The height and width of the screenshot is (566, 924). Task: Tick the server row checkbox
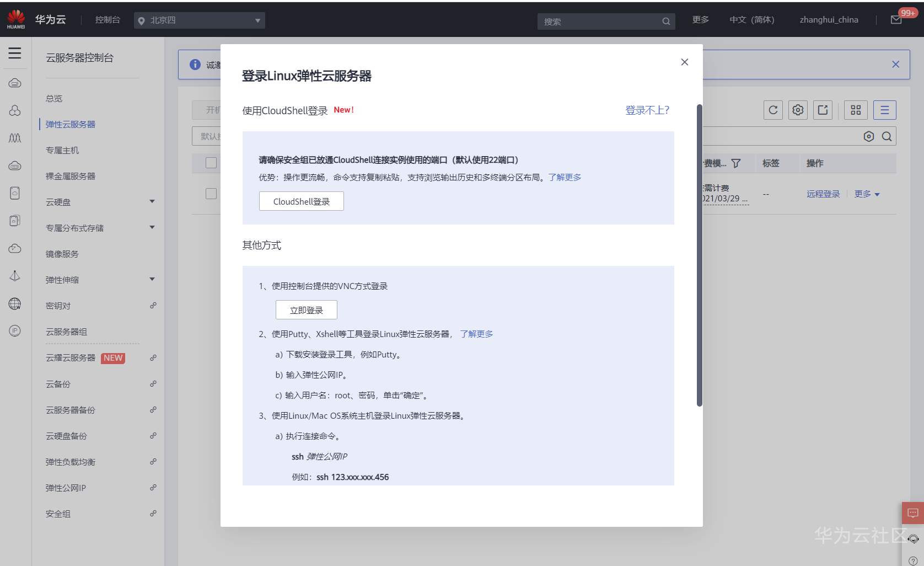pos(211,194)
